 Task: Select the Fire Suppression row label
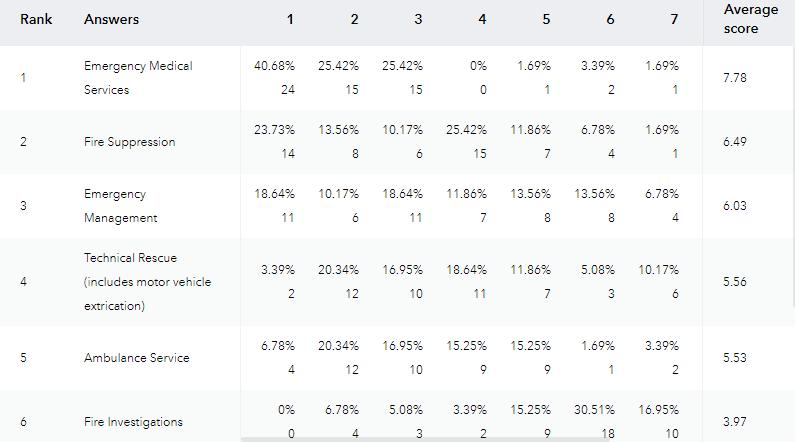129,142
